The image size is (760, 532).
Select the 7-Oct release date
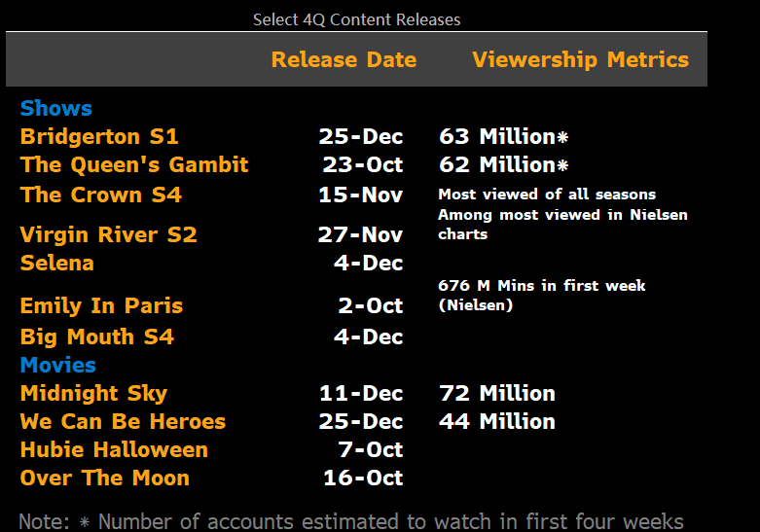pyautogui.click(x=371, y=449)
